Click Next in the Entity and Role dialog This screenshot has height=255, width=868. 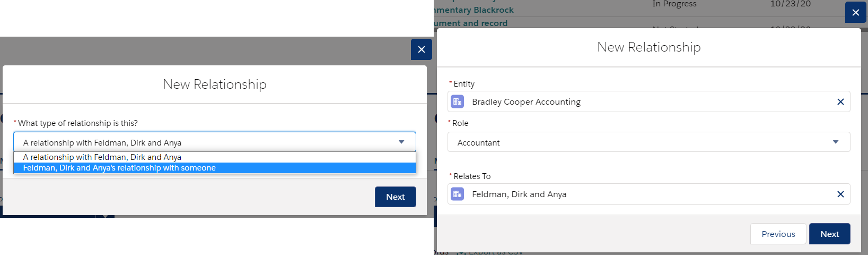[830, 234]
